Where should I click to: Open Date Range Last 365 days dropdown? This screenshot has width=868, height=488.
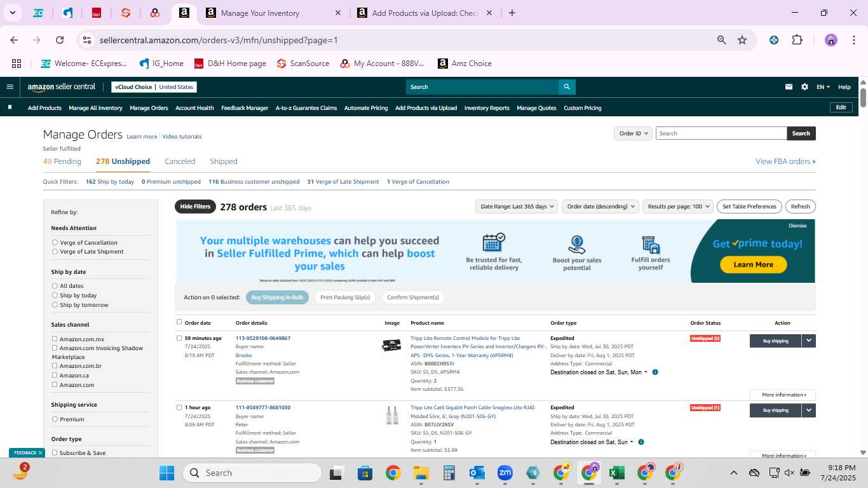click(517, 207)
